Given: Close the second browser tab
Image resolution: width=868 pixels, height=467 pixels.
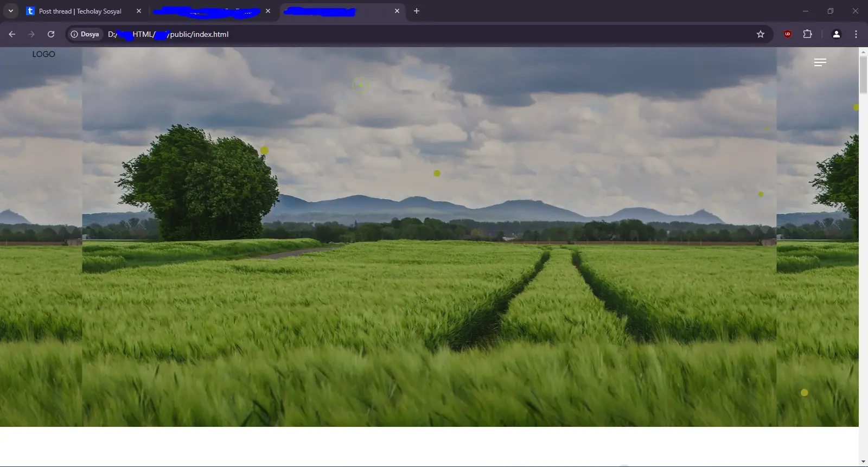Looking at the screenshot, I should pyautogui.click(x=268, y=11).
